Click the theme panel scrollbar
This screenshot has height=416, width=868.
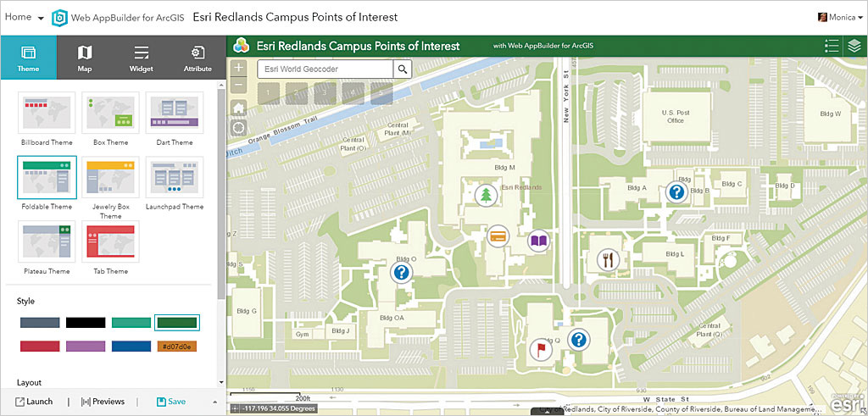pos(221,194)
